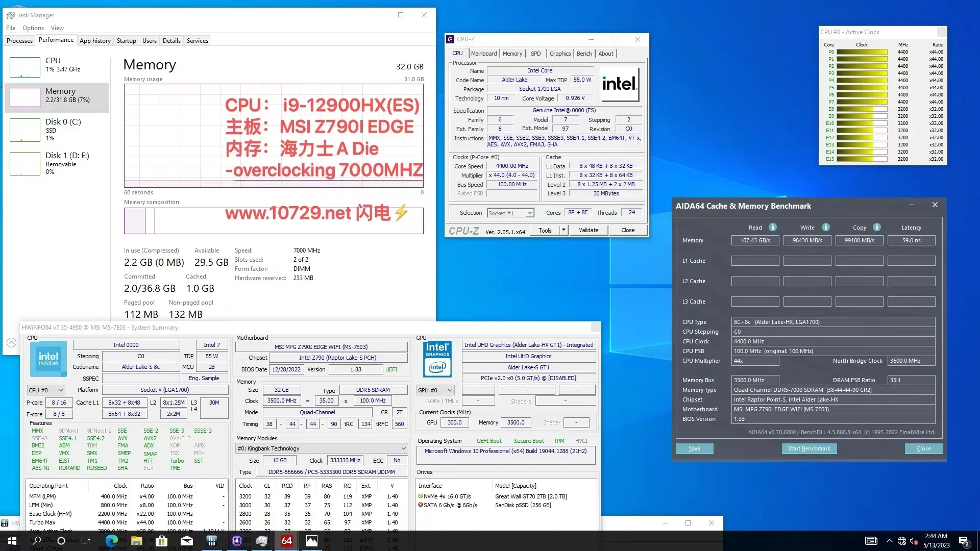The width and height of the screenshot is (980, 551).
Task: Open Windows Start menu
Action: tap(12, 541)
